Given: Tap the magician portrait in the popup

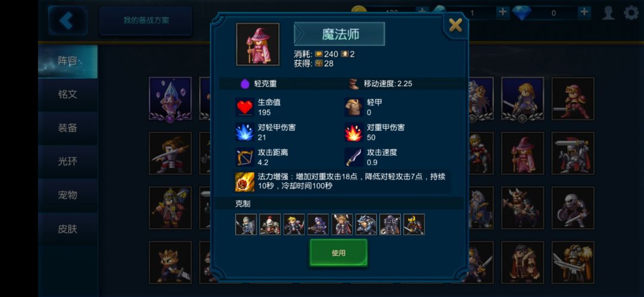Looking at the screenshot, I should [x=258, y=44].
